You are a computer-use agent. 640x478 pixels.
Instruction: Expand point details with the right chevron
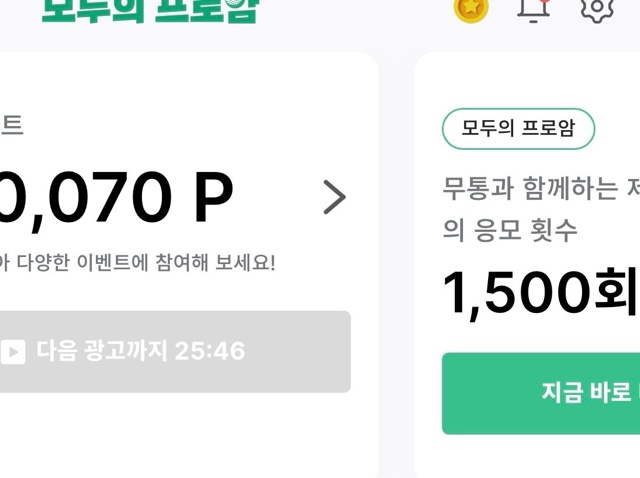pos(334,197)
